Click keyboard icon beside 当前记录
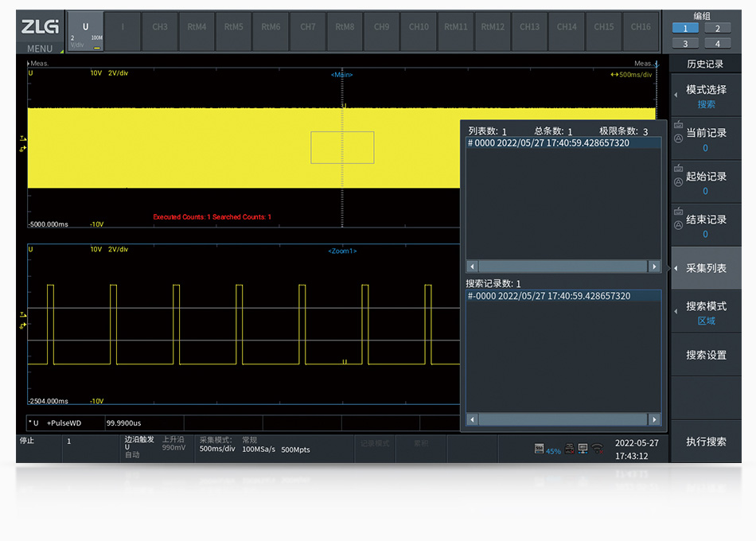The width and height of the screenshot is (756, 541). 678,125
